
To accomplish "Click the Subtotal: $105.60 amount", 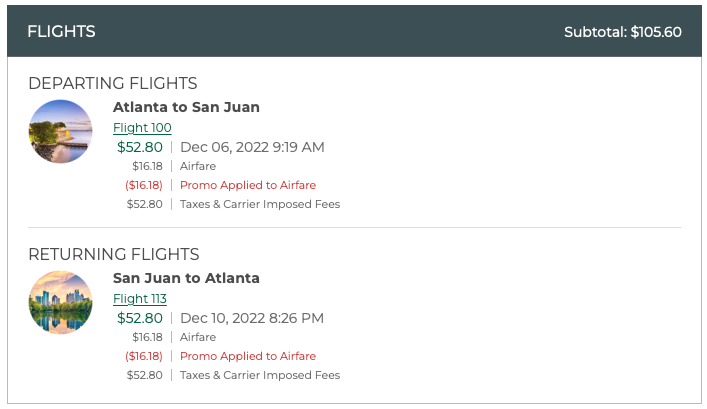I will pyautogui.click(x=622, y=32).
